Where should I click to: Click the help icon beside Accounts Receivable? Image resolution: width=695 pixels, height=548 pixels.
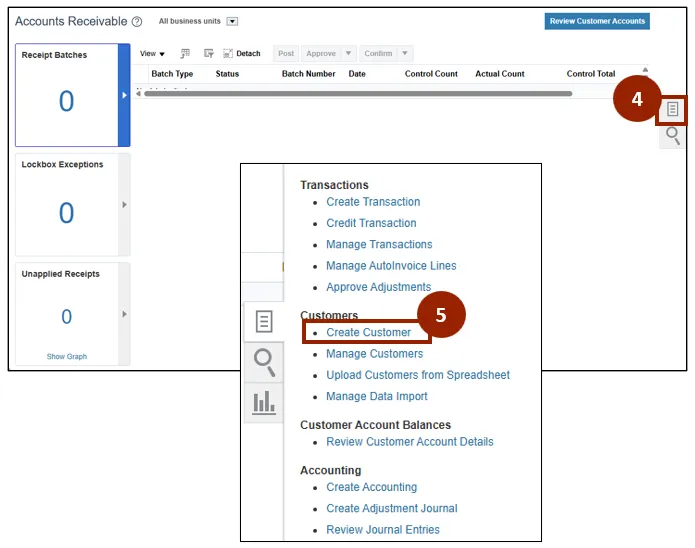[x=137, y=22]
